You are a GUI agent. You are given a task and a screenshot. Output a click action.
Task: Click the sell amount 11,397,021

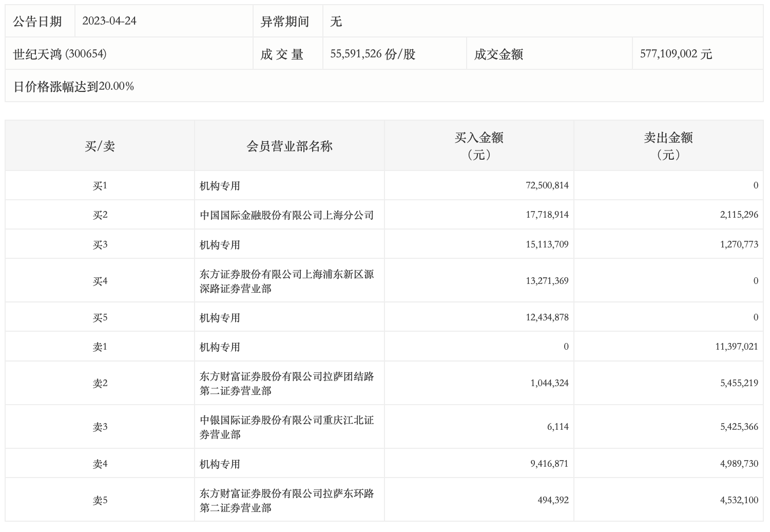pyautogui.click(x=736, y=347)
